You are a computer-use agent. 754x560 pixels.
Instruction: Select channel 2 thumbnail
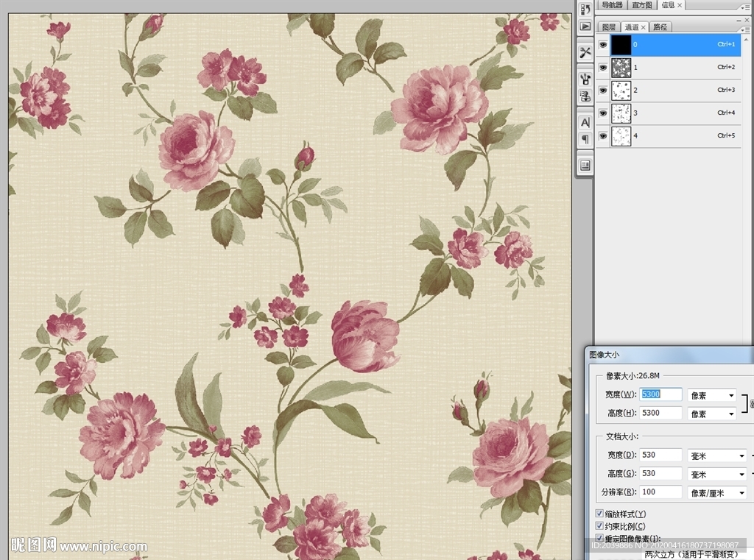pos(622,91)
